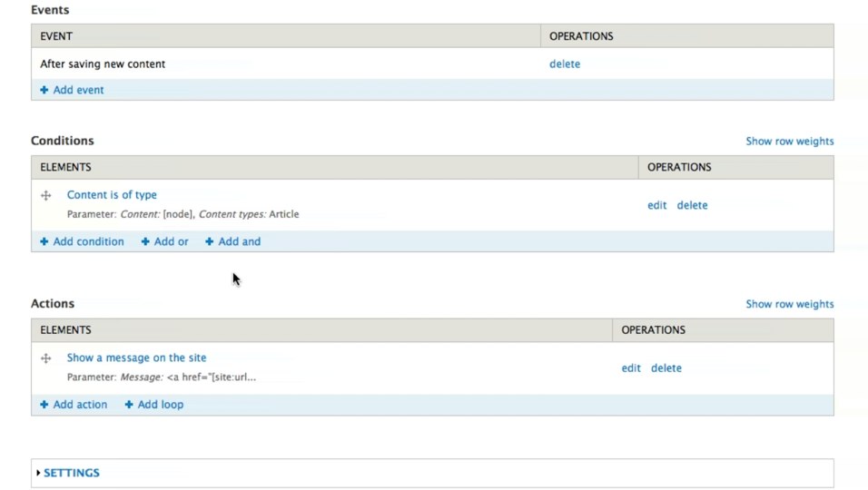The height and width of the screenshot is (490, 868).
Task: Click the plus icon beside Add event
Action: [44, 90]
